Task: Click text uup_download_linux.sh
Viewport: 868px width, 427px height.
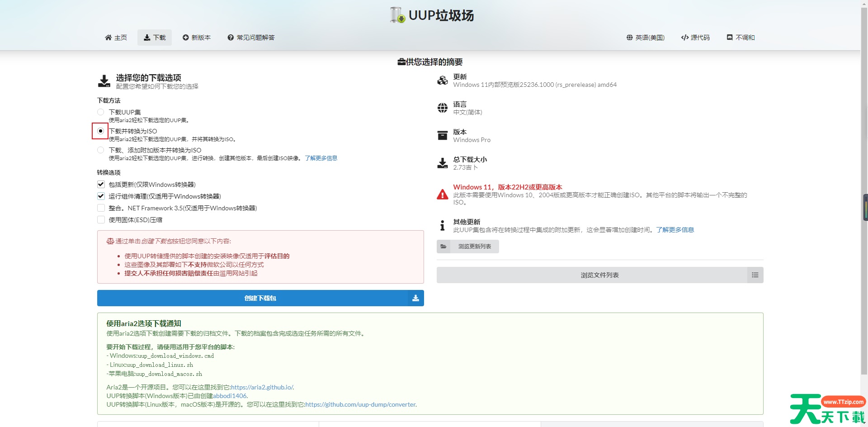Action: (160, 365)
